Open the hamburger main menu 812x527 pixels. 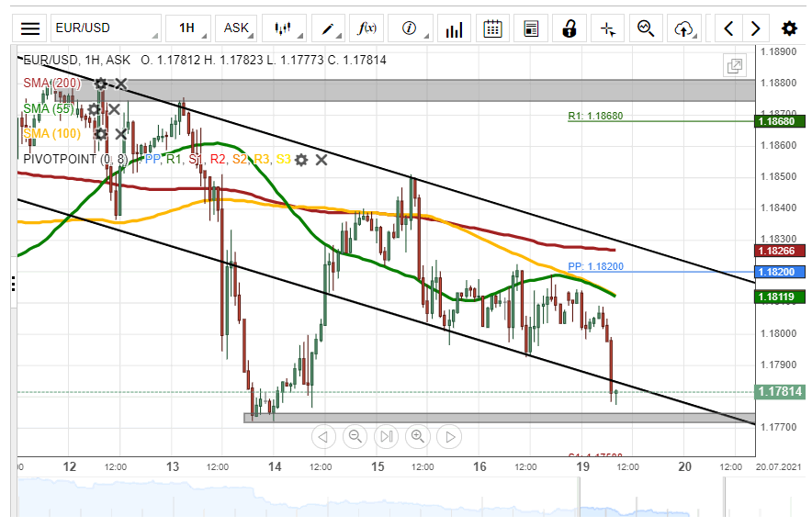click(x=30, y=28)
